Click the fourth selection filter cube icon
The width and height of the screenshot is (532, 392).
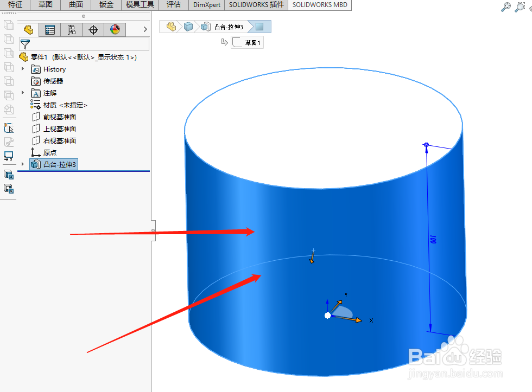[9, 67]
